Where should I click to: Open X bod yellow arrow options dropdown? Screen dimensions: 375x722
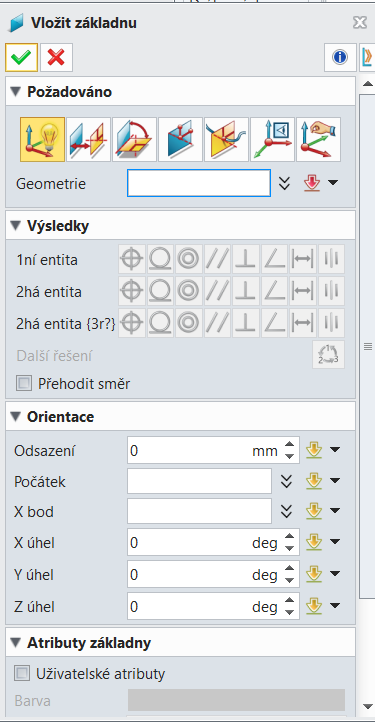coord(334,511)
